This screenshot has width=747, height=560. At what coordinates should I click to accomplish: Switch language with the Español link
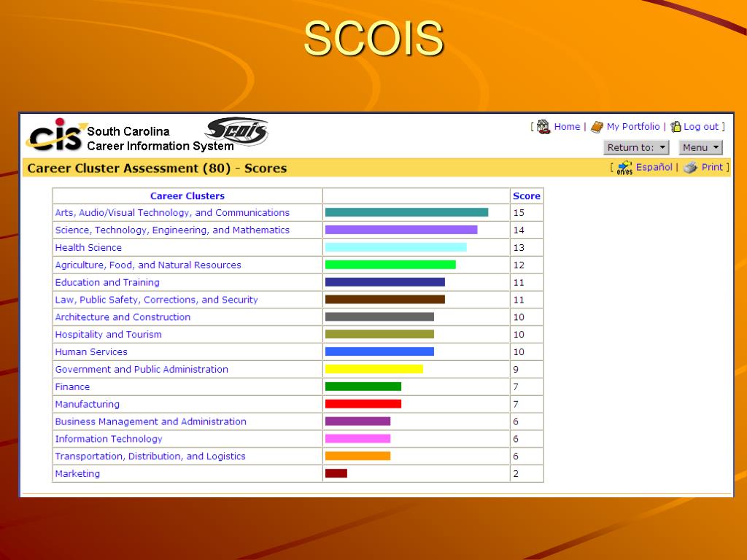[654, 167]
